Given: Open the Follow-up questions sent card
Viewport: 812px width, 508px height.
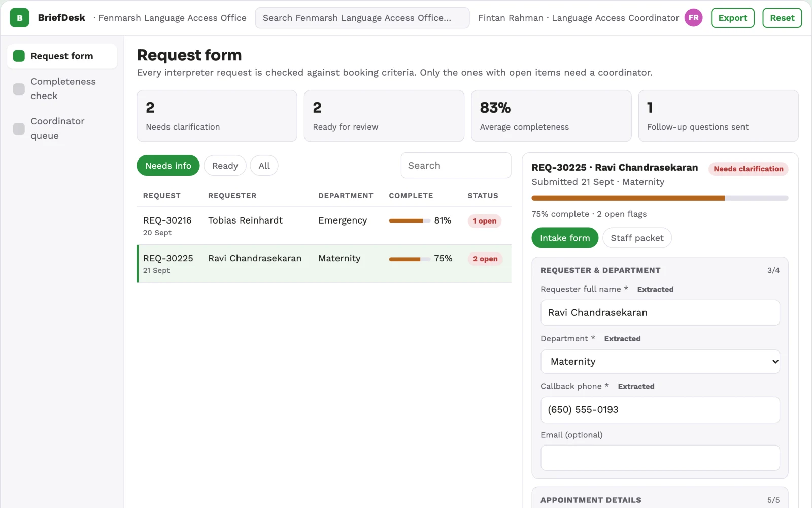Looking at the screenshot, I should point(718,116).
